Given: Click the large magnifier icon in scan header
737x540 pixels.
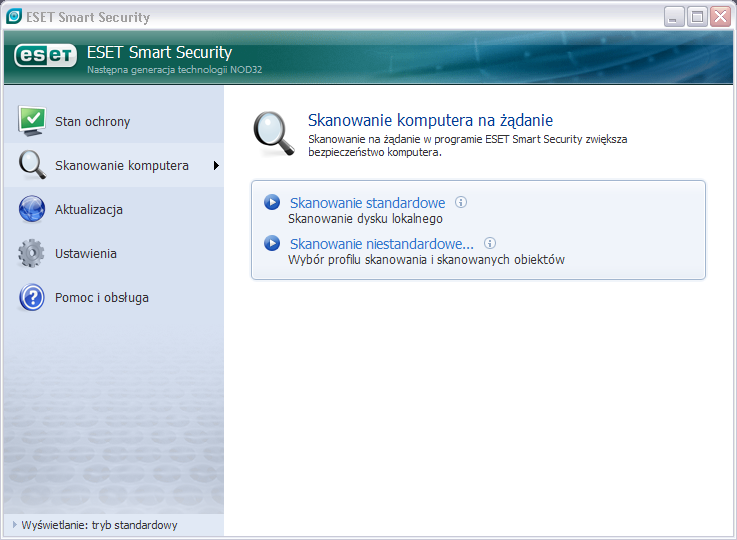Looking at the screenshot, I should (274, 134).
